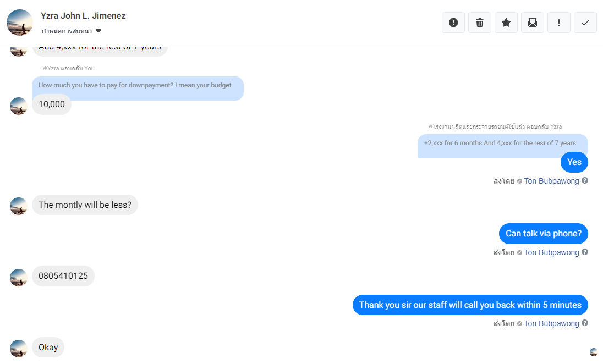The height and width of the screenshot is (364, 603).
Task: Click the exclamation mark priority icon
Action: (x=559, y=23)
